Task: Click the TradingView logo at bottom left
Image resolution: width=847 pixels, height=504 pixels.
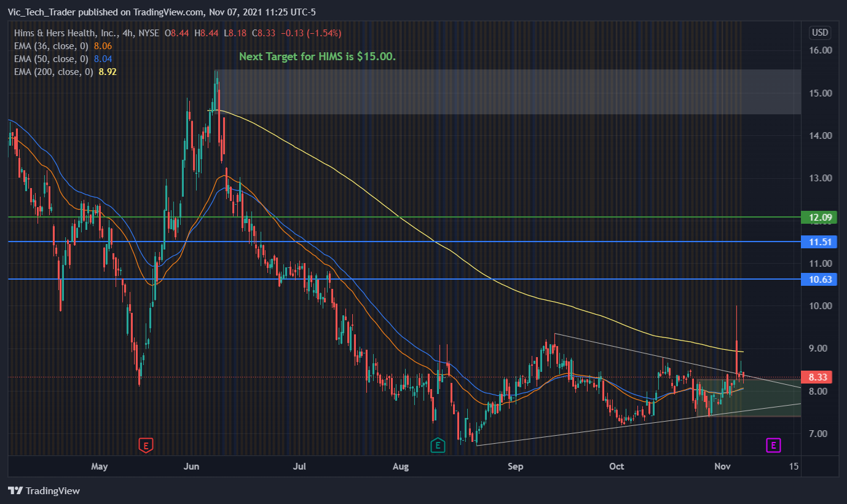Action: (44, 491)
